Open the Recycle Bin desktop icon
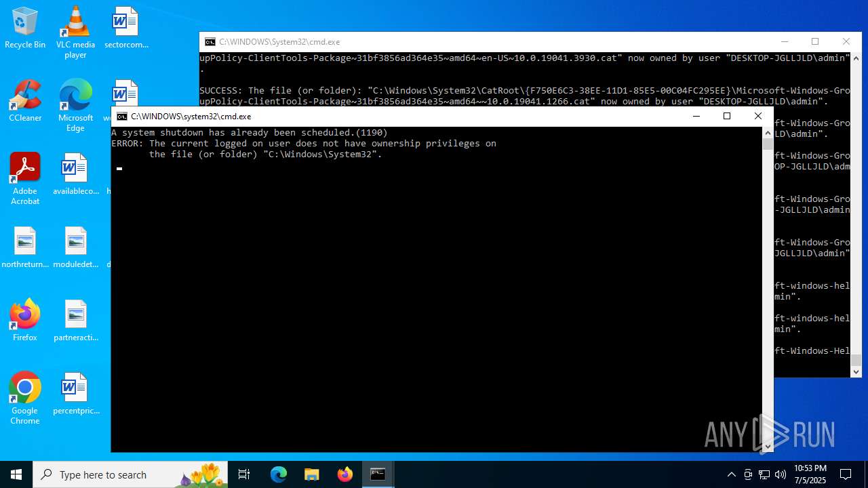The image size is (868, 488). tap(25, 28)
